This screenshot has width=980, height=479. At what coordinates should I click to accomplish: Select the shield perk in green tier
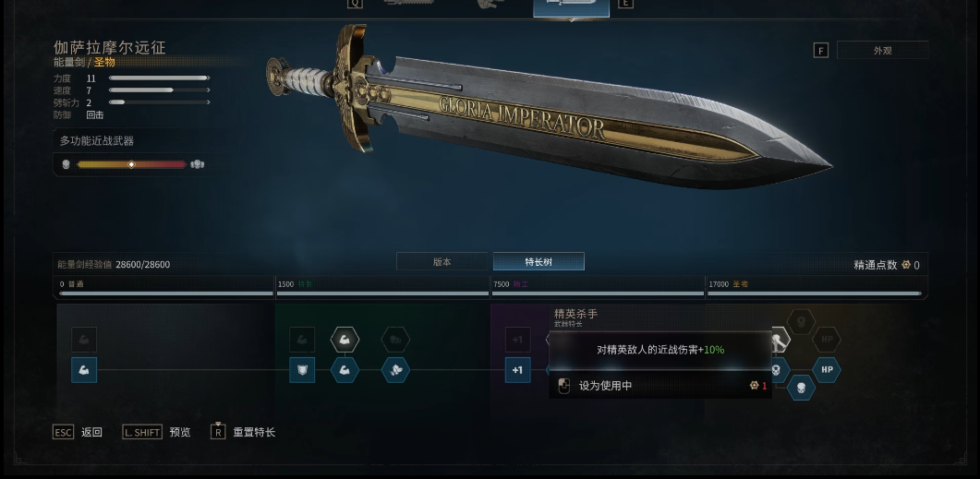(x=302, y=370)
